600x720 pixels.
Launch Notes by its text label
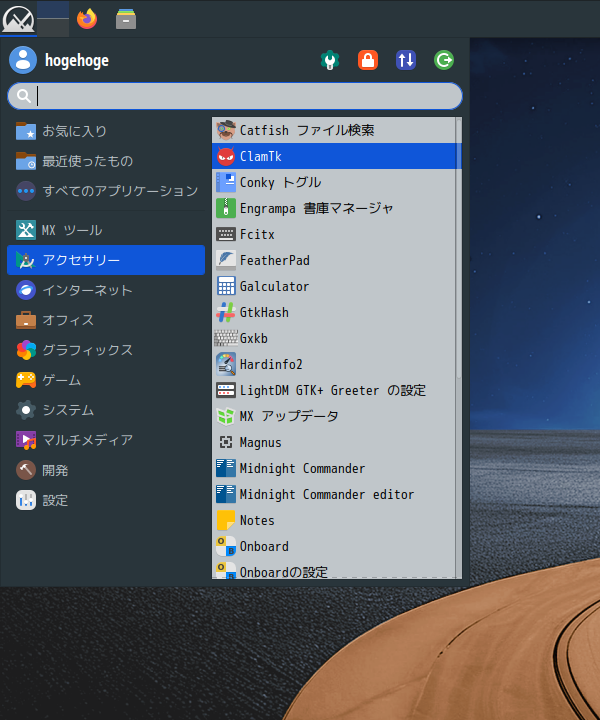click(x=257, y=520)
